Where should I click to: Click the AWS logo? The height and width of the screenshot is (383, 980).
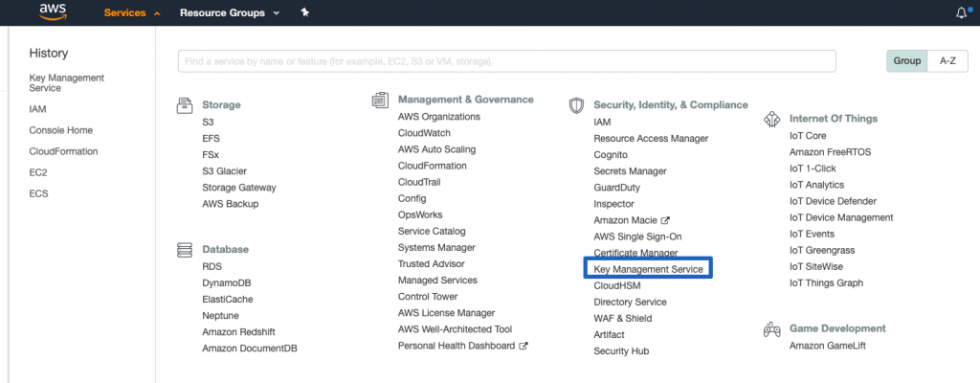tap(53, 13)
